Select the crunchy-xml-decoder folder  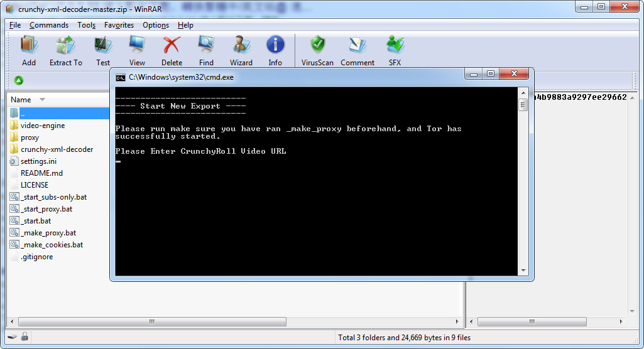pyautogui.click(x=57, y=149)
